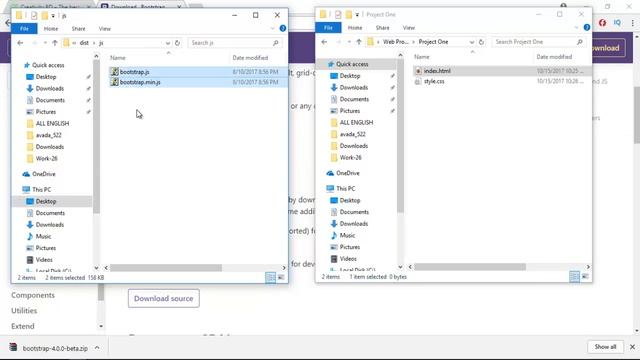The height and width of the screenshot is (360, 640).
Task: Open Music in Project One sidebar
Action: pos(347,236)
